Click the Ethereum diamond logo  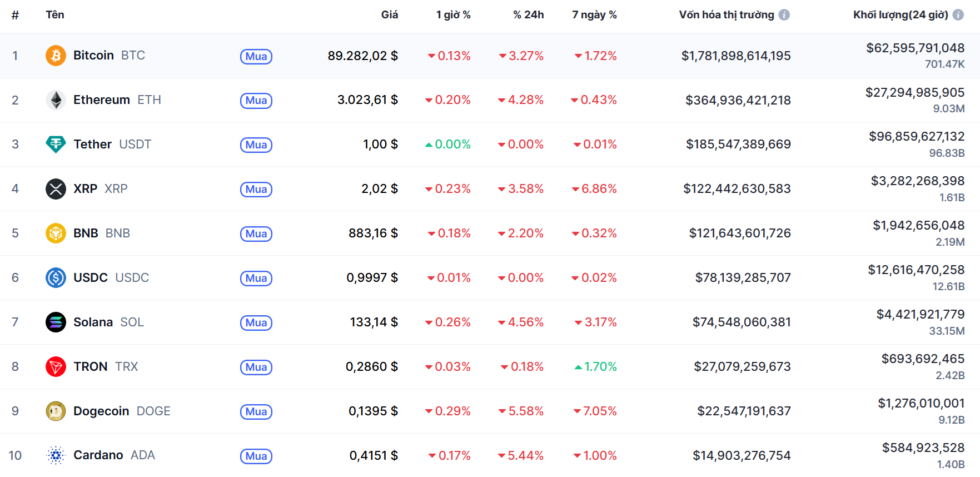(x=56, y=100)
